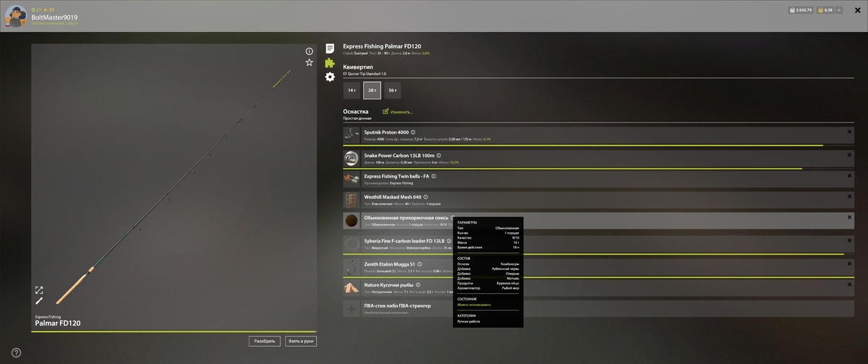Add a PVA stick via plus slot
Screen dimensions: 868x364
pyautogui.click(x=352, y=309)
